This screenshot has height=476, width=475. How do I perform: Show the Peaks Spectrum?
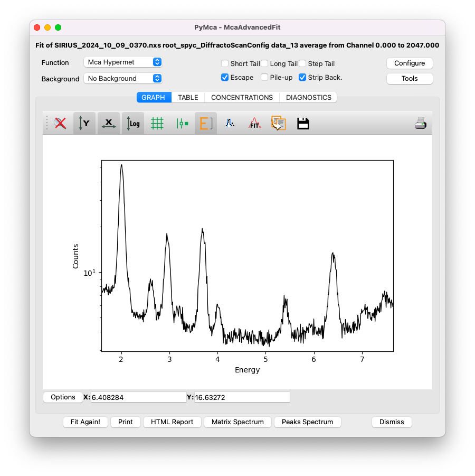coord(307,422)
